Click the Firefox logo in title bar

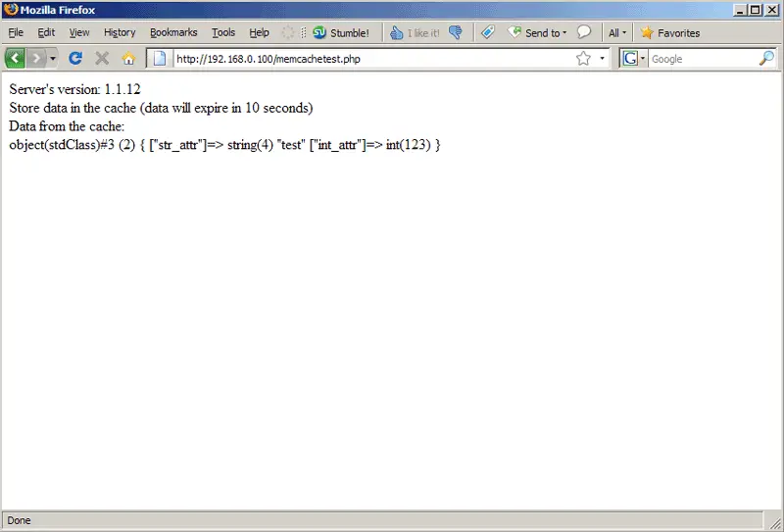[11, 10]
